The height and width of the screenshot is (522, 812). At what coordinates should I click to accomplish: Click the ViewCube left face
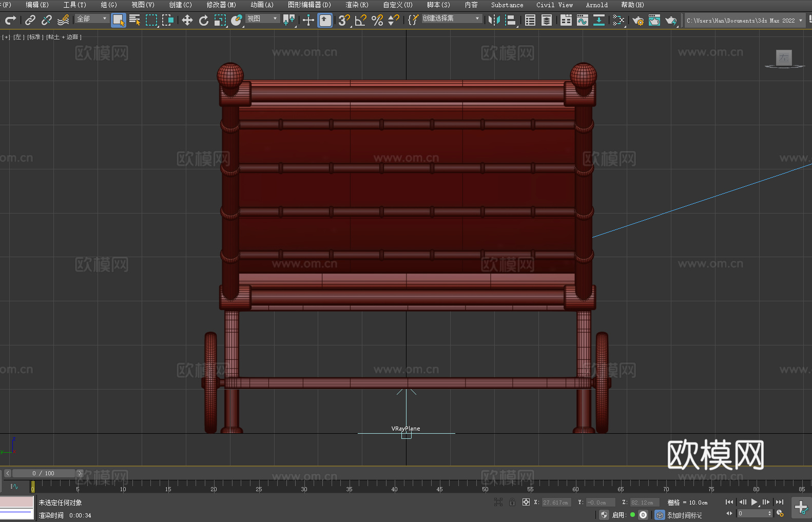point(784,57)
